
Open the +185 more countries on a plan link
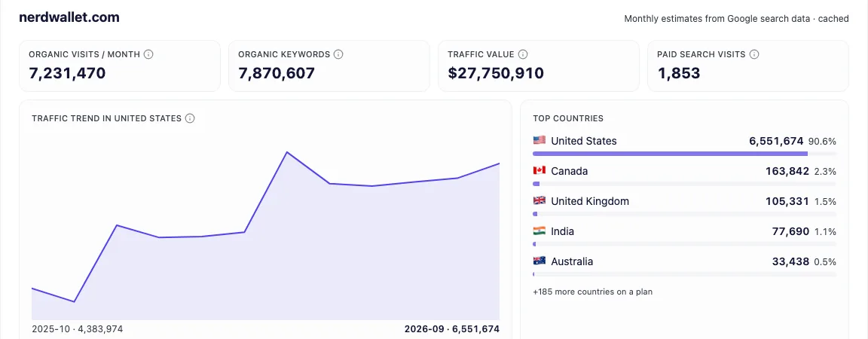(x=592, y=292)
